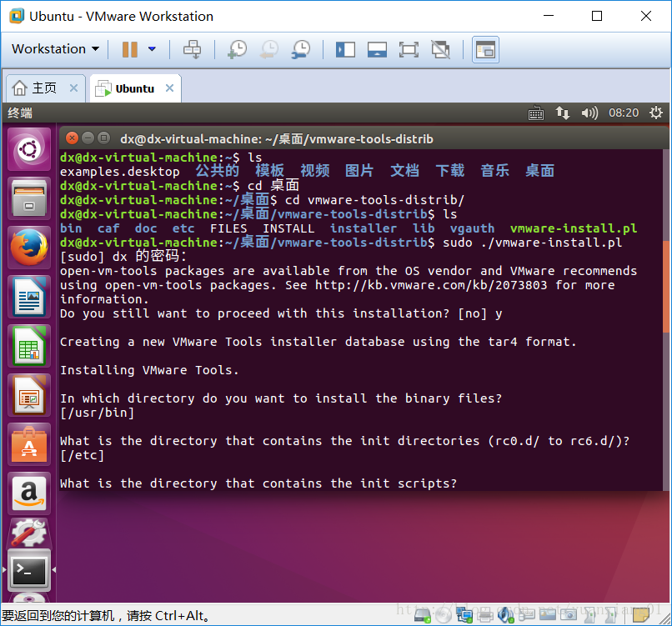
Task: Toggle the thumbnail bar view
Action: coord(377,49)
